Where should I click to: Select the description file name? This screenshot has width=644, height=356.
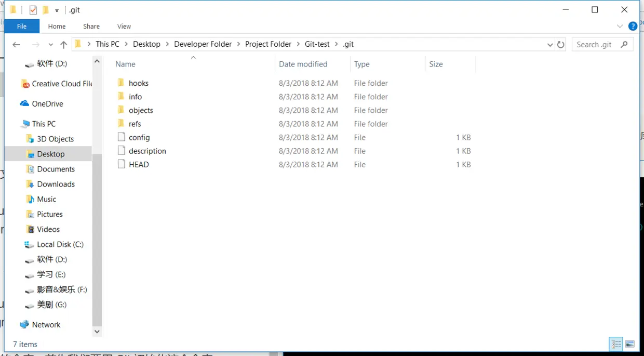147,151
